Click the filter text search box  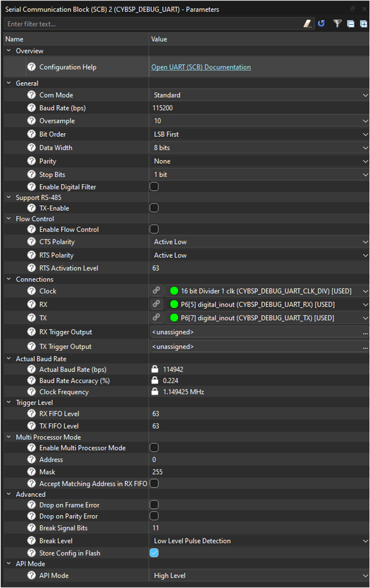click(151, 24)
